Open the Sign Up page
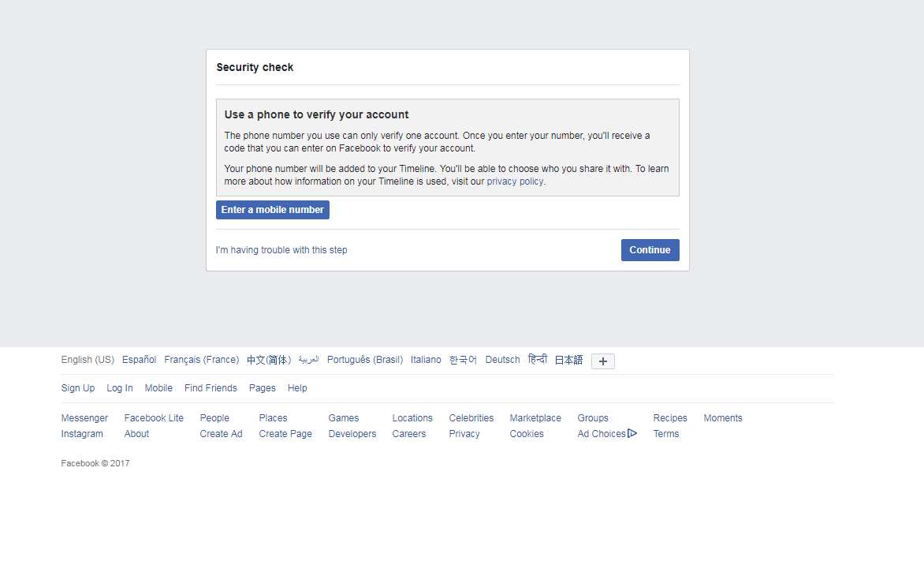The width and height of the screenshot is (924, 561). [x=77, y=387]
